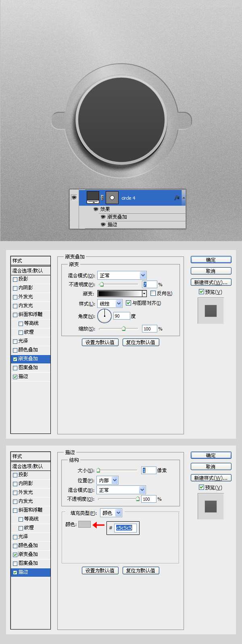Select highlighted 描边 item in Stroke dialog
Viewport: 242px width, 644px height.
pyautogui.click(x=31, y=572)
